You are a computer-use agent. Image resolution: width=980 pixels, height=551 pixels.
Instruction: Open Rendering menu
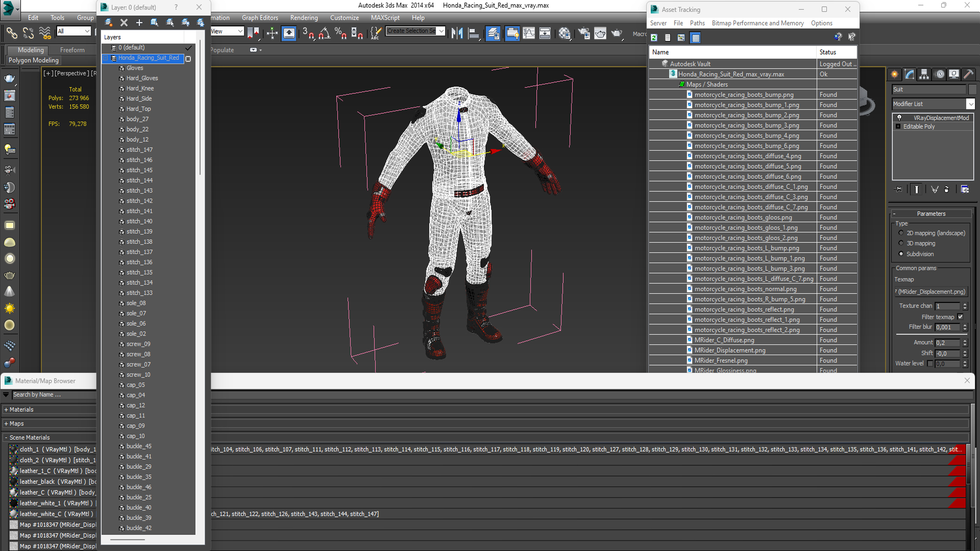click(304, 17)
